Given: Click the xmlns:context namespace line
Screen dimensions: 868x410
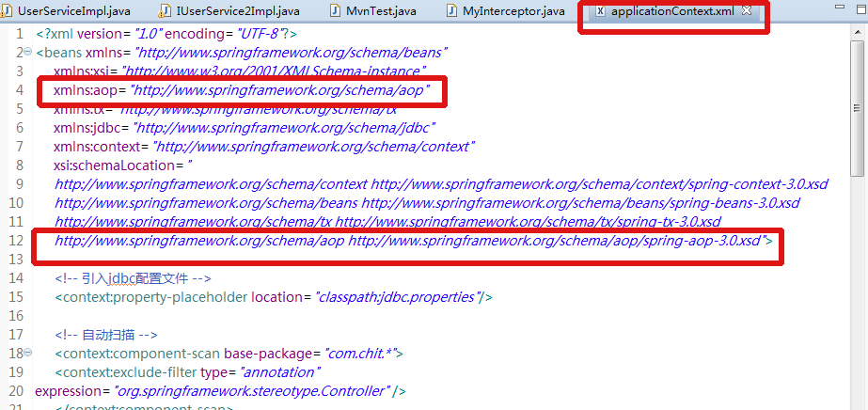Looking at the screenshot, I should (264, 147).
